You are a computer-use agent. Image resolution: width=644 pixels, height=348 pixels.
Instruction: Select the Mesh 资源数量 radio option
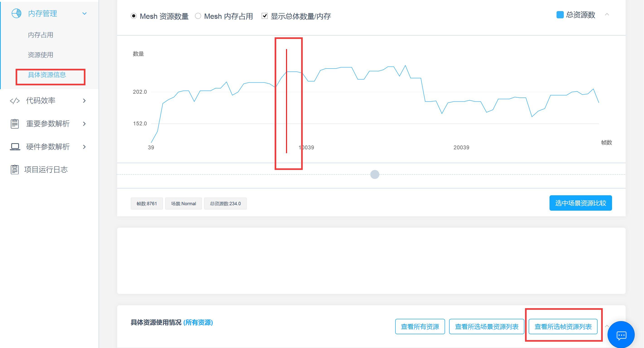[x=134, y=16]
